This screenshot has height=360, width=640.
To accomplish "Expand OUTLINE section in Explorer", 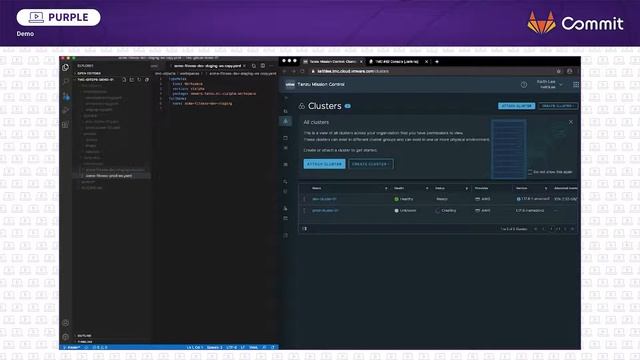I will click(84, 336).
